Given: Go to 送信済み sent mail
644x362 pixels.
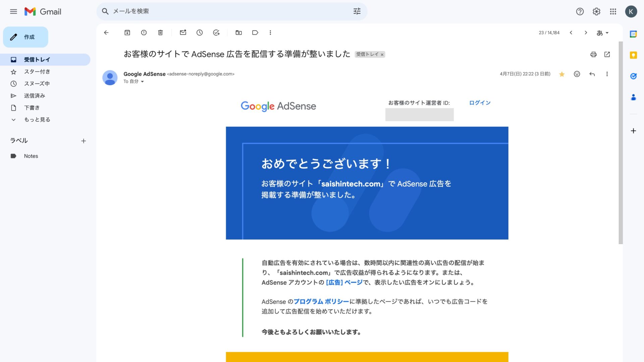Looking at the screenshot, I should [x=34, y=96].
